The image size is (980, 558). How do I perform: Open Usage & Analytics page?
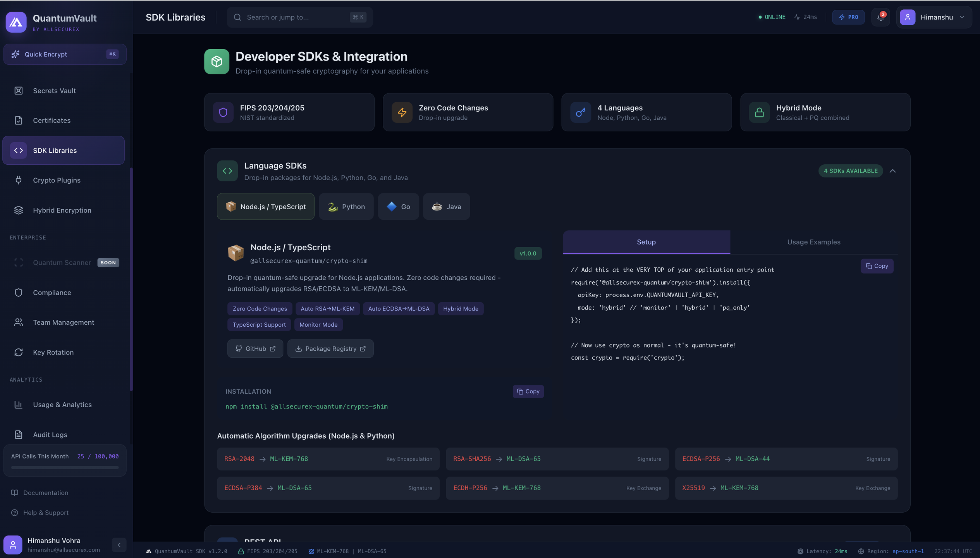tap(62, 405)
